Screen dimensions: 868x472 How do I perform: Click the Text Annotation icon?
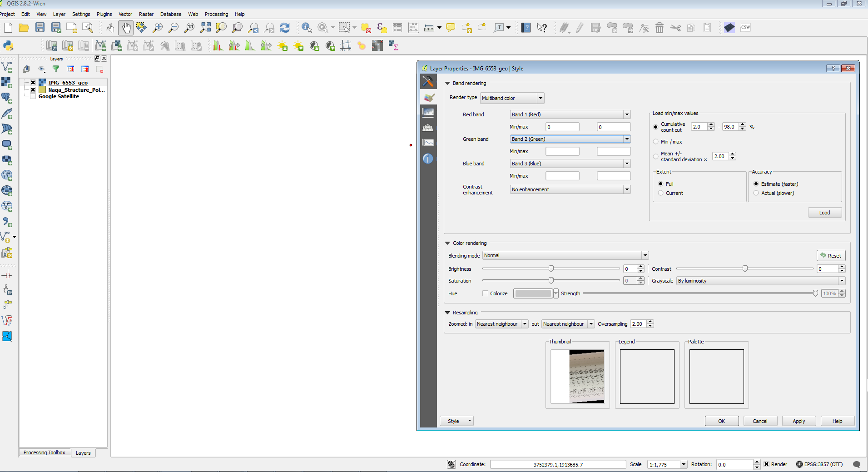click(x=499, y=28)
